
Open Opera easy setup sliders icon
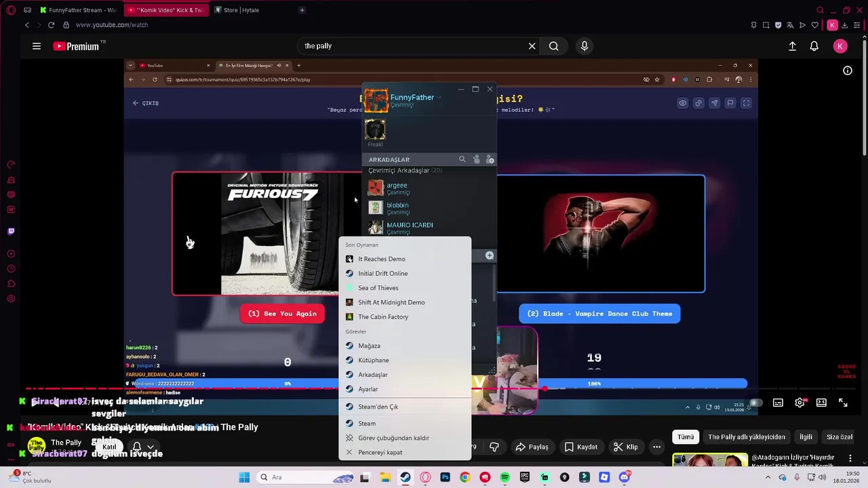[856, 25]
